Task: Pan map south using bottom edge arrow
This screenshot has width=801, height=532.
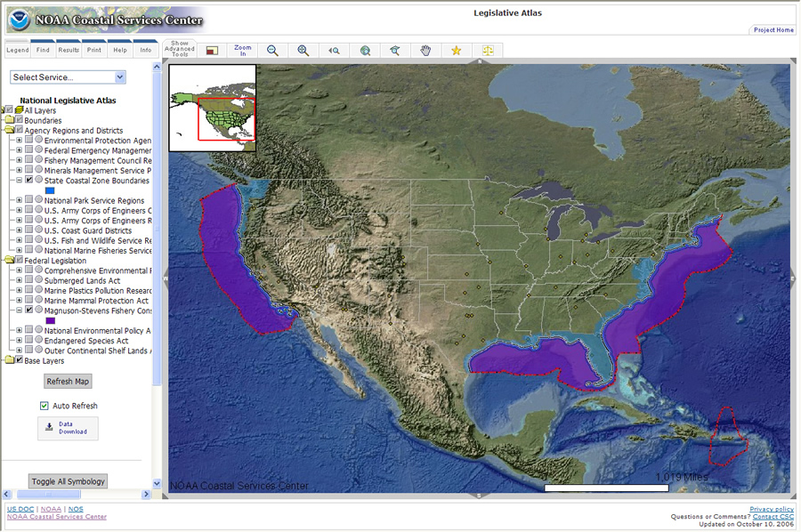Action: coord(479,496)
